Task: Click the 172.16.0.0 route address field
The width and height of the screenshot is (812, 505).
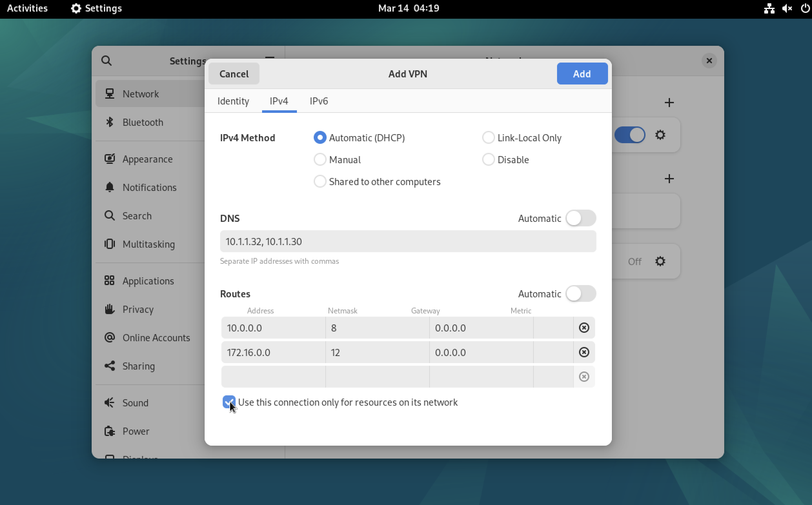Action: pyautogui.click(x=273, y=352)
